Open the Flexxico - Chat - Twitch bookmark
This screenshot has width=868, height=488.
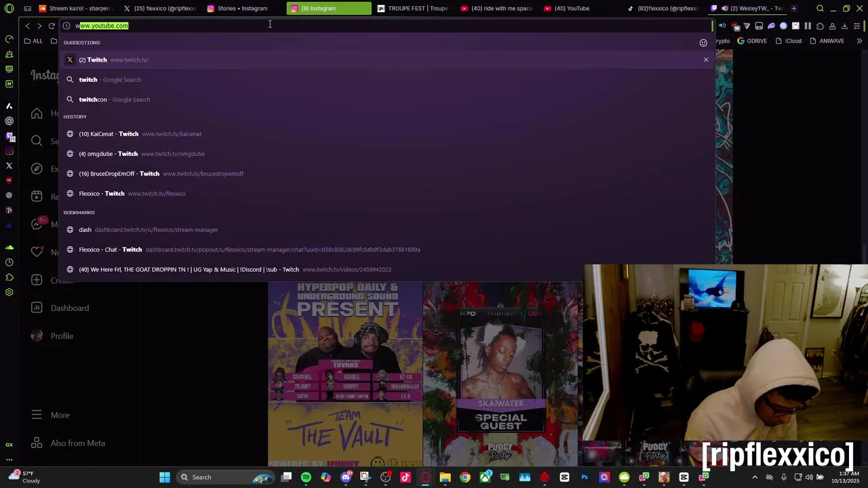387,249
